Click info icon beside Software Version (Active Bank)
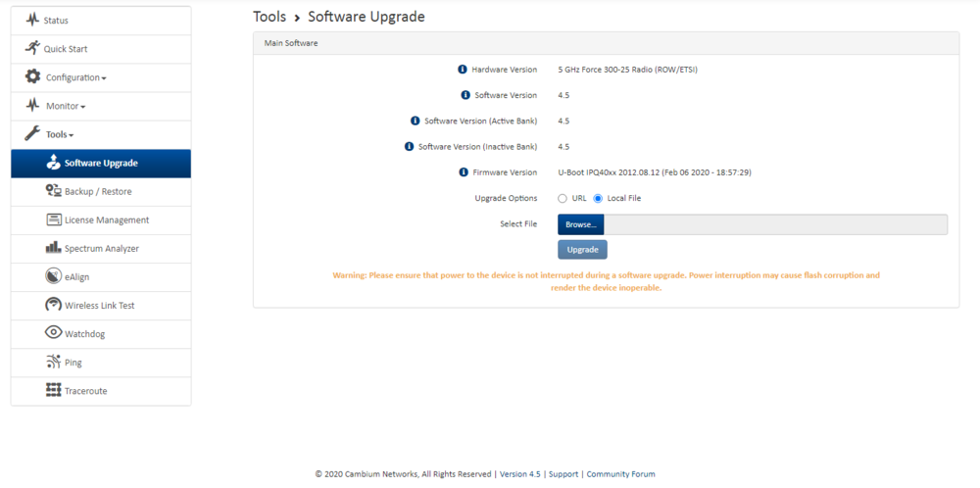Screen dimensions: 980x488 (x=415, y=121)
